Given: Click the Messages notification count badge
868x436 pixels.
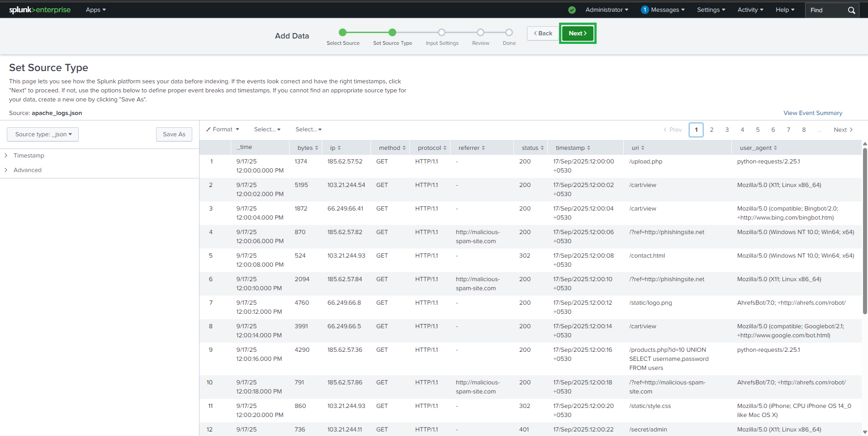Looking at the screenshot, I should pos(645,10).
